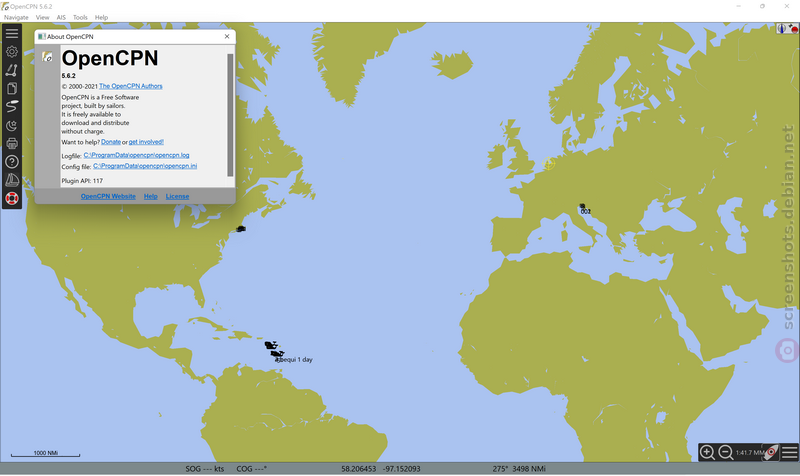Open the AIS menu
The image size is (800, 476).
click(61, 17)
